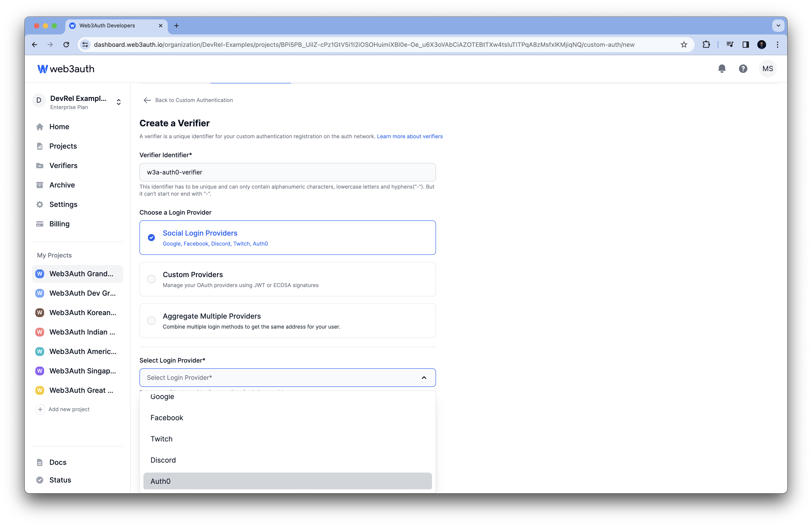The width and height of the screenshot is (812, 526).
Task: Select the Social Login Providers radio option
Action: [151, 238]
